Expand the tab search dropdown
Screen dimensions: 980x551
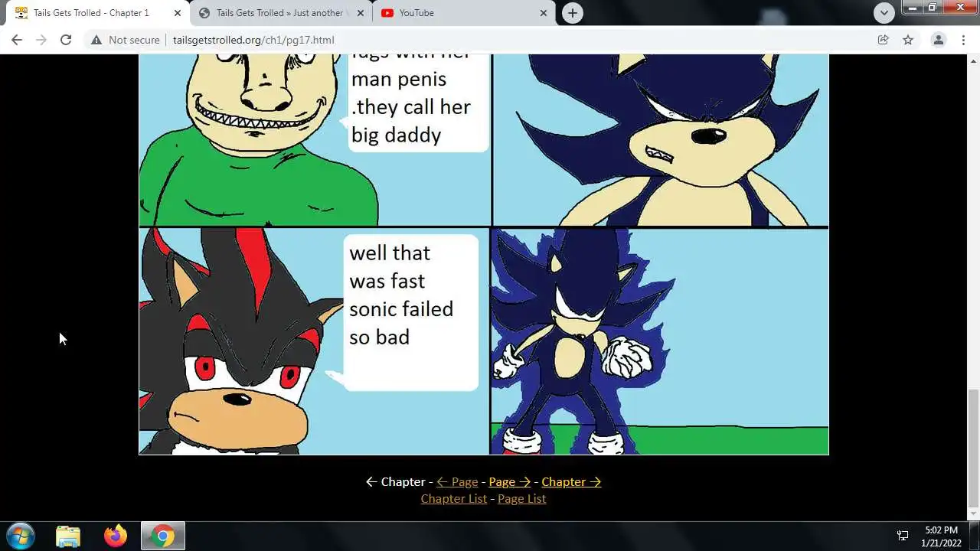click(884, 12)
